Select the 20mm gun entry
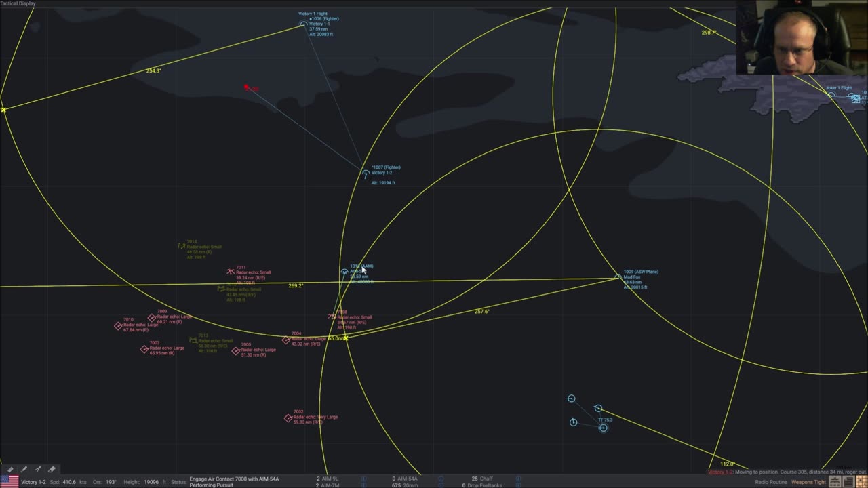Image resolution: width=868 pixels, height=488 pixels. click(x=406, y=485)
